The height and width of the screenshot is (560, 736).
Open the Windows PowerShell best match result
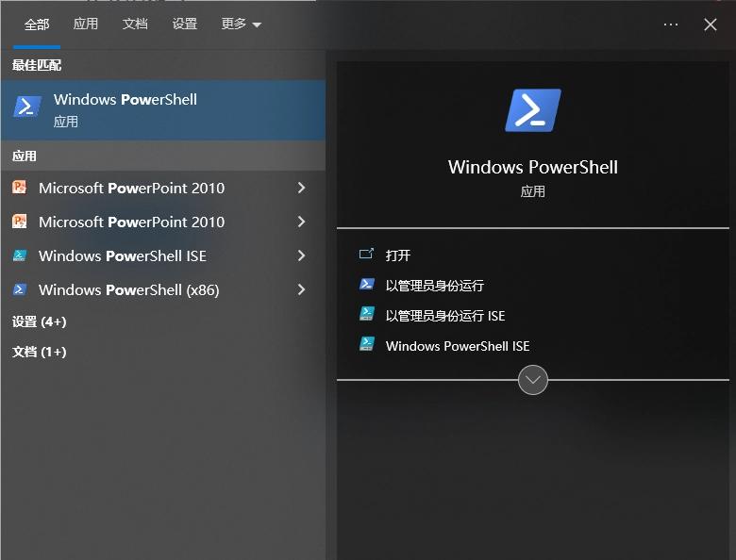click(163, 110)
